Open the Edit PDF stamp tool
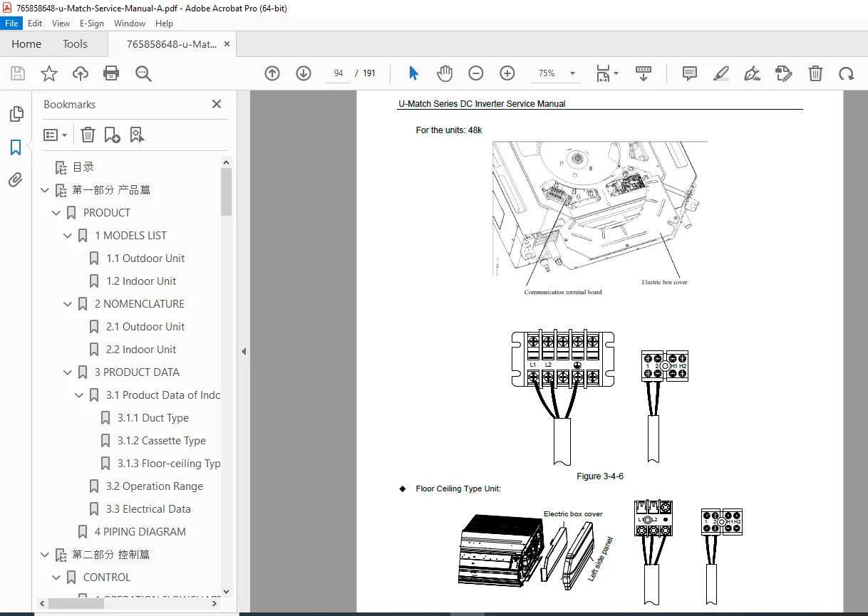 pyautogui.click(x=784, y=73)
